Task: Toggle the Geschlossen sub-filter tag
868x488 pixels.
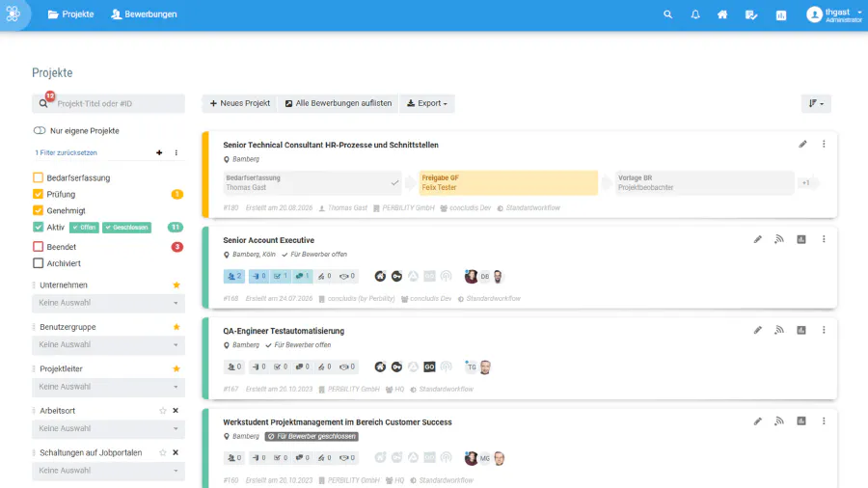Action: 126,228
